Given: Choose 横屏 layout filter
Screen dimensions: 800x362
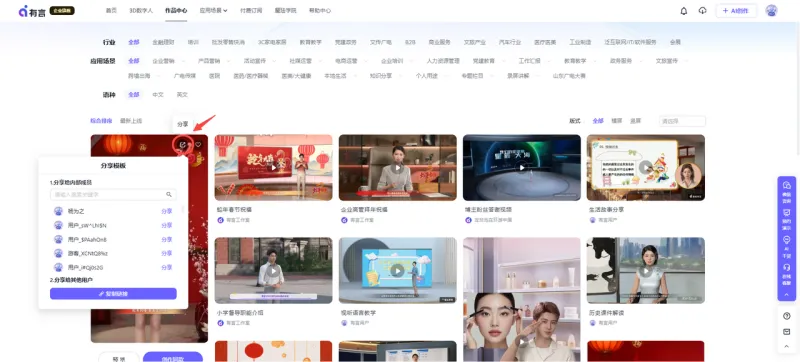Looking at the screenshot, I should coord(617,121).
